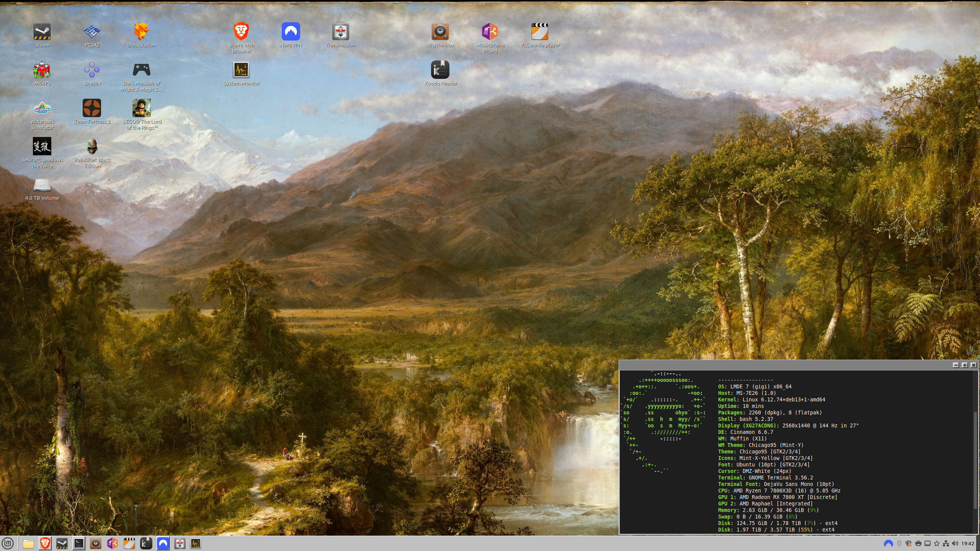The width and height of the screenshot is (980, 551).
Task: Open MusicBrainz Picard desktop icon
Action: pos(490,32)
